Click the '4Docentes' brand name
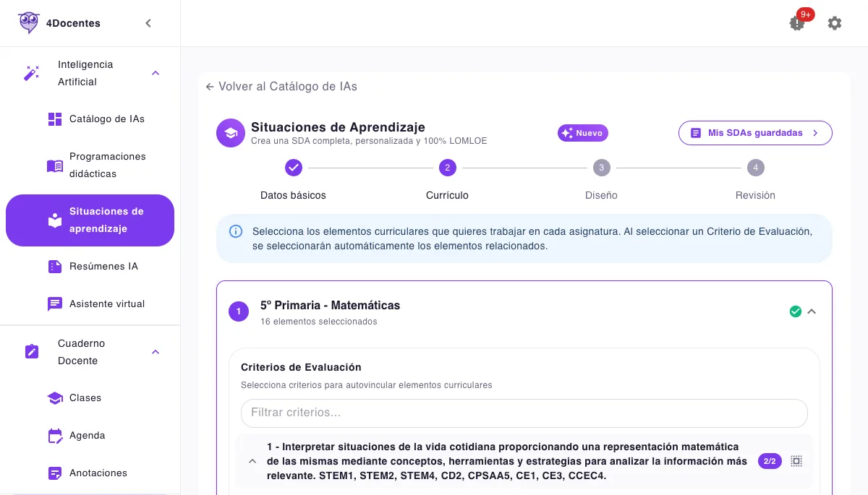868x495 pixels. [x=73, y=23]
